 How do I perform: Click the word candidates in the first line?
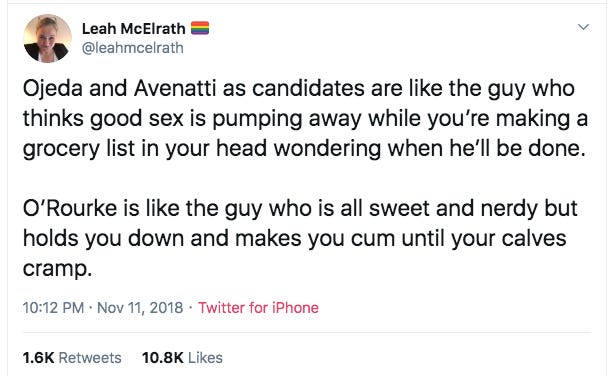[308, 88]
